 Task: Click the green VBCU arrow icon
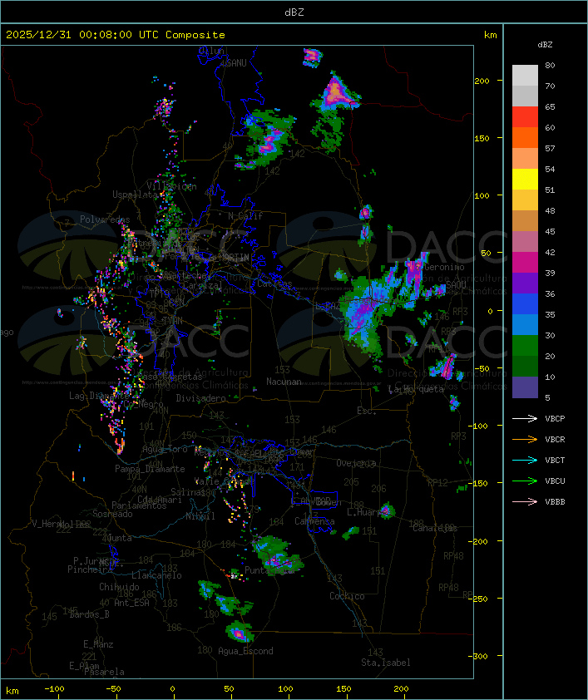click(525, 481)
